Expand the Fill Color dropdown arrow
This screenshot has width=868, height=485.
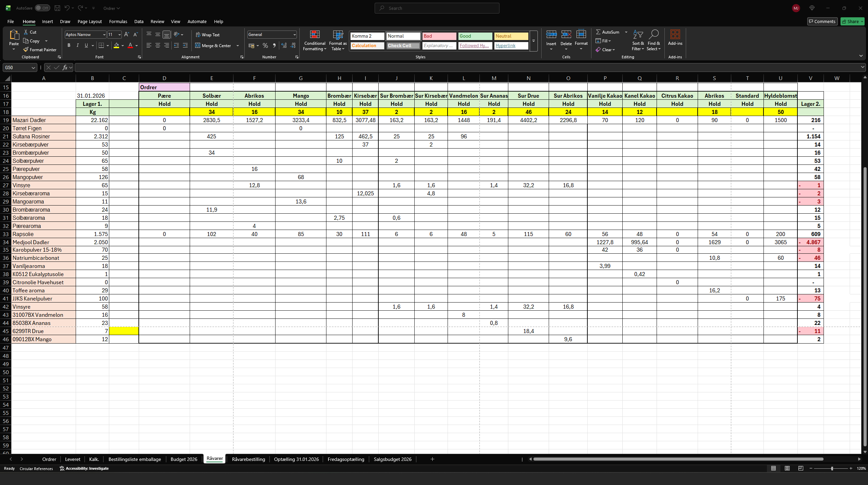[123, 45]
